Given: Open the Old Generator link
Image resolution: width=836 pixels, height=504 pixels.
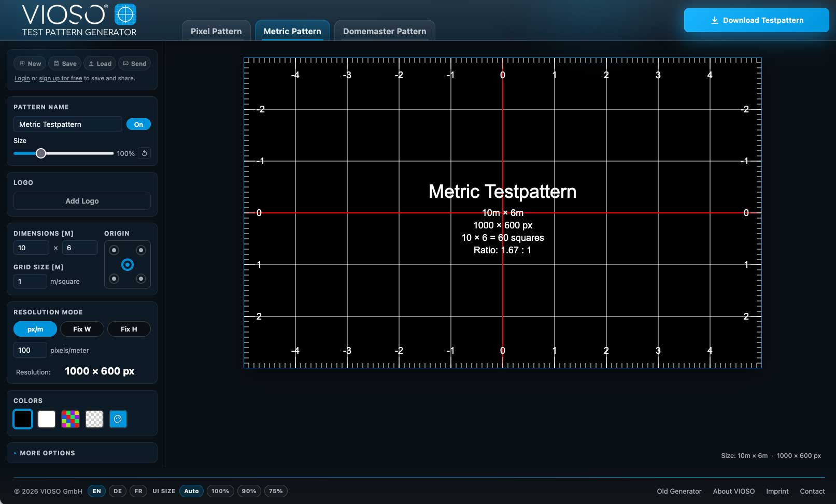Looking at the screenshot, I should 679,491.
